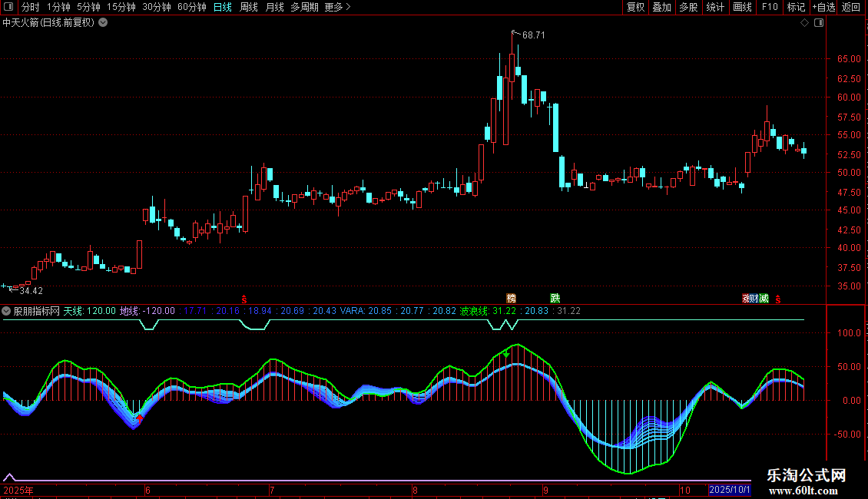Open the 画线 drawing tools
868x499 pixels.
tap(742, 8)
